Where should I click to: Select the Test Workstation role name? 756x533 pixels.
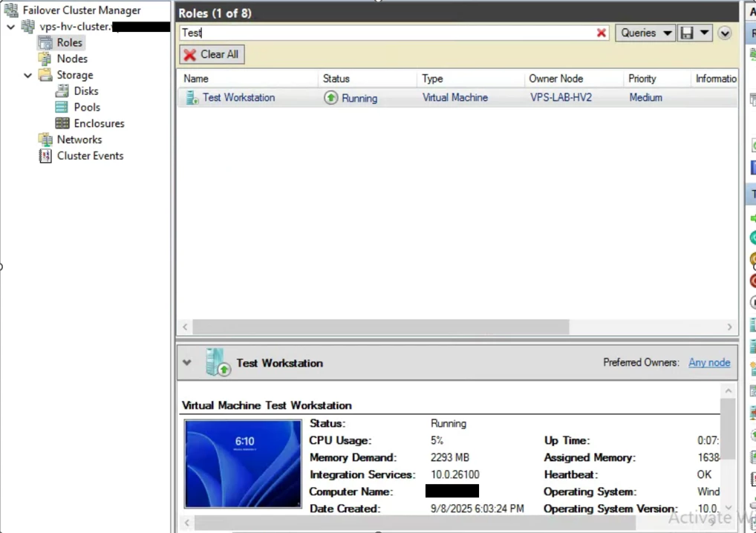(x=238, y=97)
